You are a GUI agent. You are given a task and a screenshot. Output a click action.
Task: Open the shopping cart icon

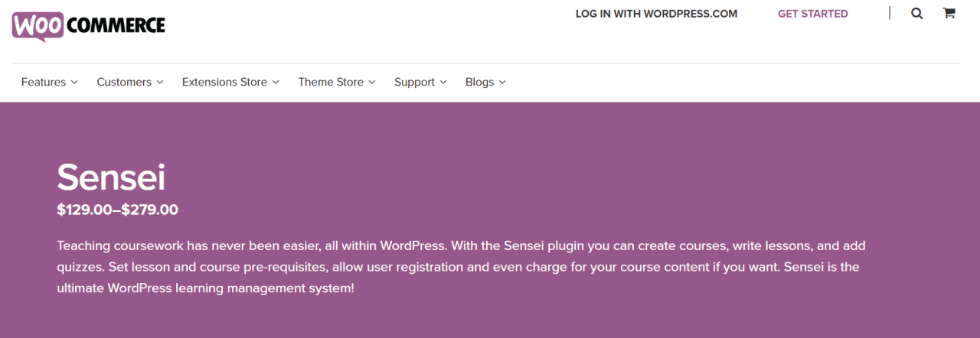[x=949, y=13]
